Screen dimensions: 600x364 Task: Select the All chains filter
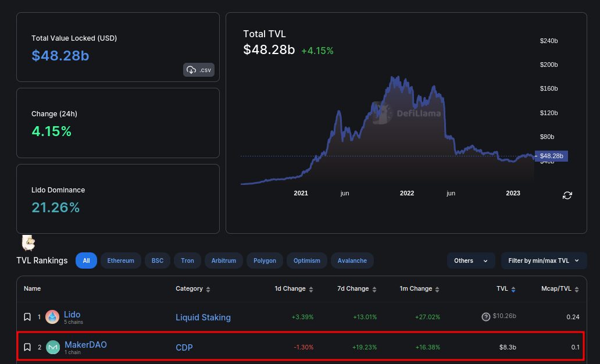click(86, 260)
